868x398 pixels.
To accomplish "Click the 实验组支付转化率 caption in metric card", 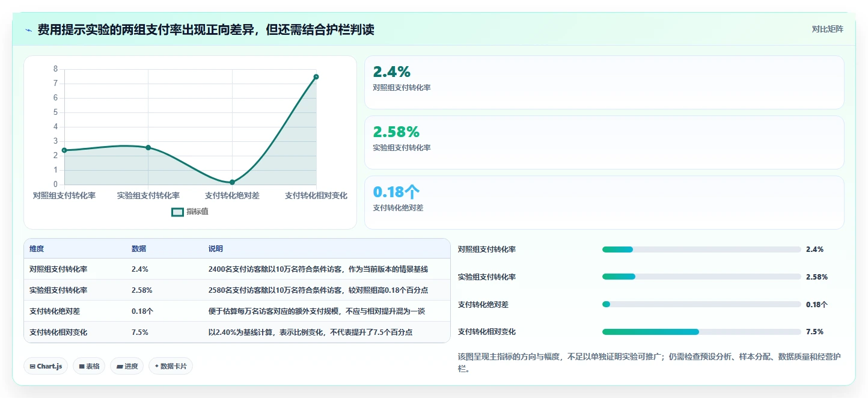I will 402,148.
